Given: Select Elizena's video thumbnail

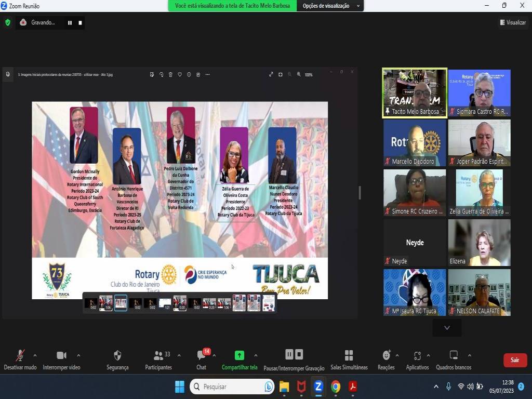Looking at the screenshot, I should point(479,243).
